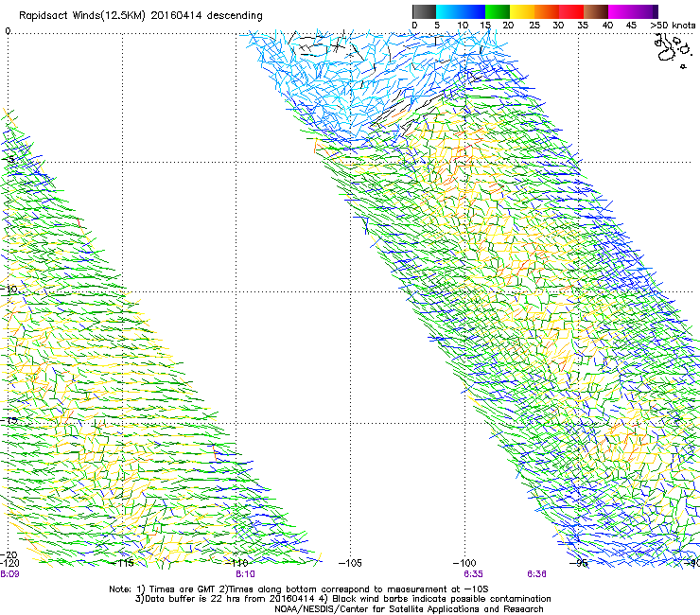700x615 pixels.
Task: Click the "-115" longitude axis label
Action: point(123,563)
